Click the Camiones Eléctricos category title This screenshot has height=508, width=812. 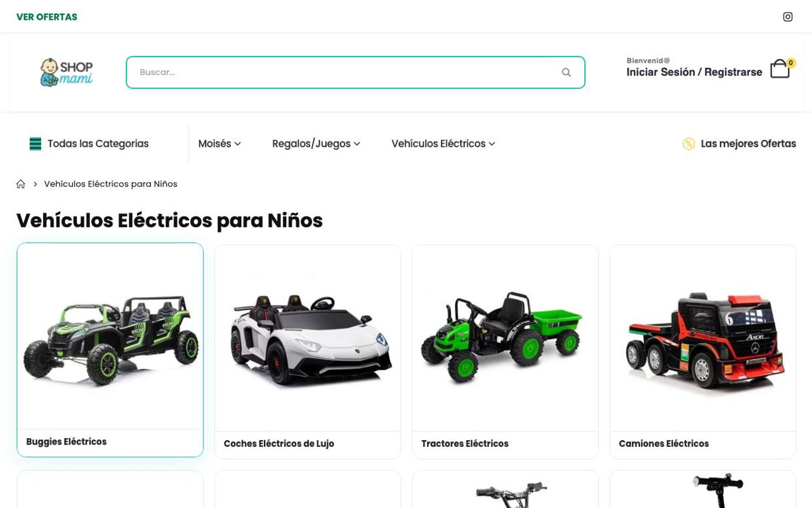664,444
